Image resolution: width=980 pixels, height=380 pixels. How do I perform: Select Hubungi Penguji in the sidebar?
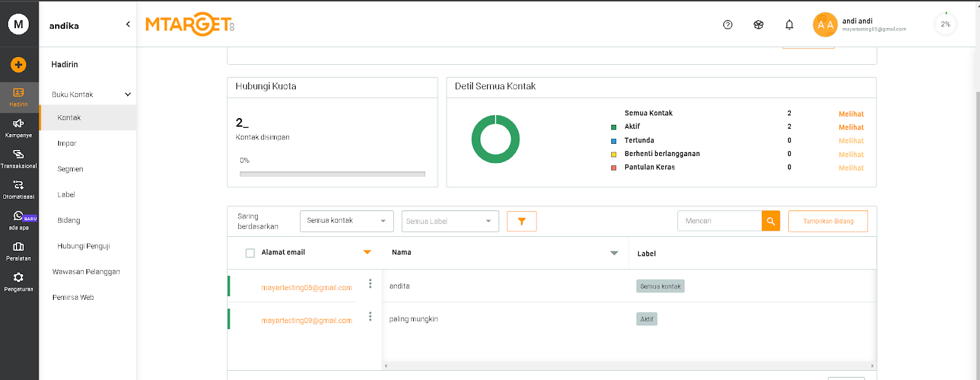tap(84, 246)
